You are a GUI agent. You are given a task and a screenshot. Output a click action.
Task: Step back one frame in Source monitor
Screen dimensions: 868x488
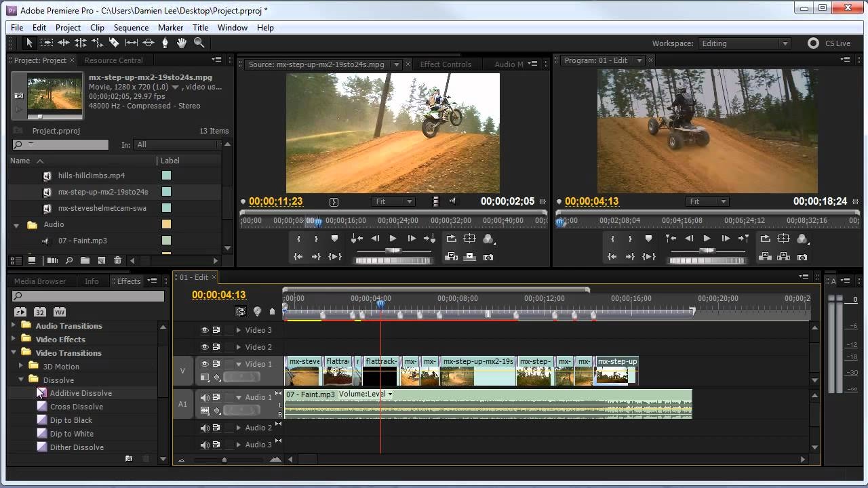[x=375, y=239]
